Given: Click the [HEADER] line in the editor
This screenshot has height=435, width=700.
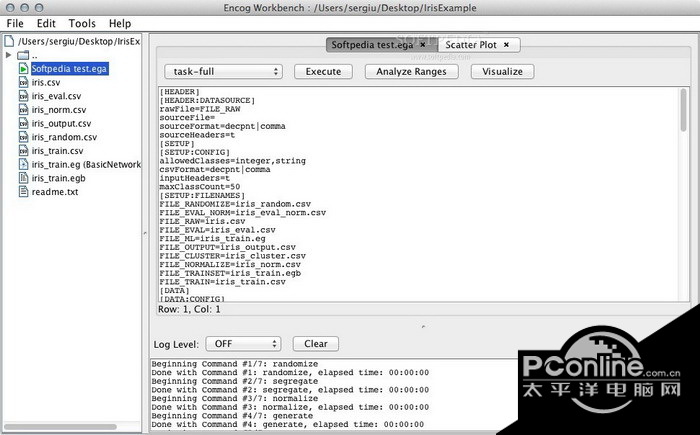Looking at the screenshot, I should click(179, 92).
